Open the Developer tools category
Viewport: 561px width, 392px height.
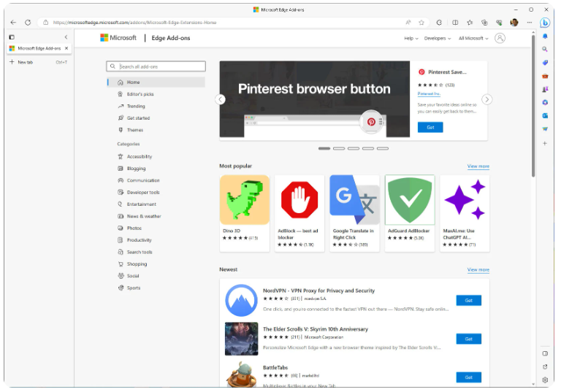tap(142, 193)
